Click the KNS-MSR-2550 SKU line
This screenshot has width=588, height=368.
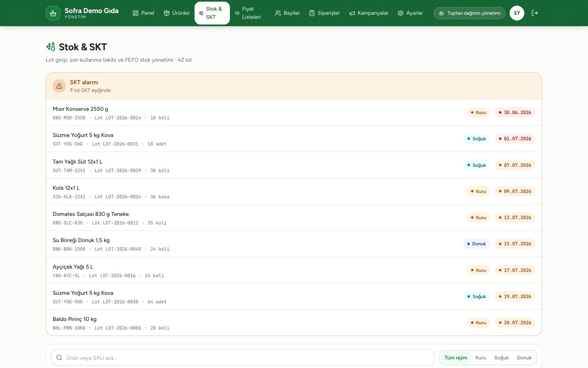[x=111, y=118]
